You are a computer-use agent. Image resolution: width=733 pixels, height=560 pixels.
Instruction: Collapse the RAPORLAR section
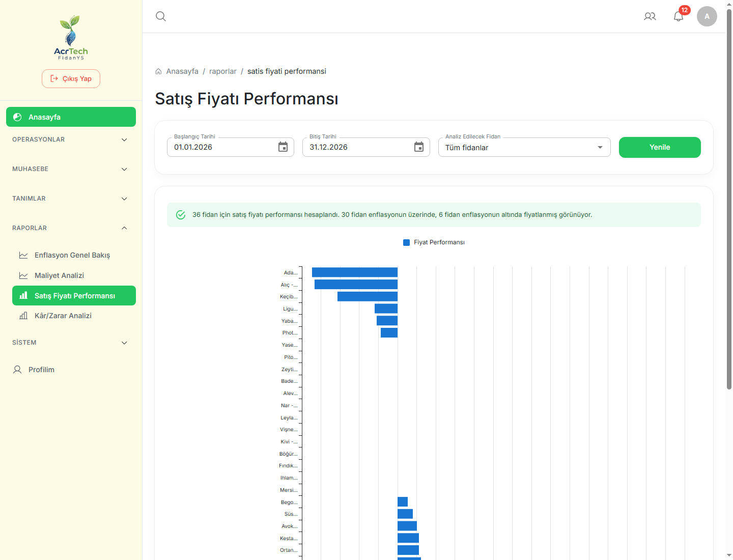pos(71,228)
